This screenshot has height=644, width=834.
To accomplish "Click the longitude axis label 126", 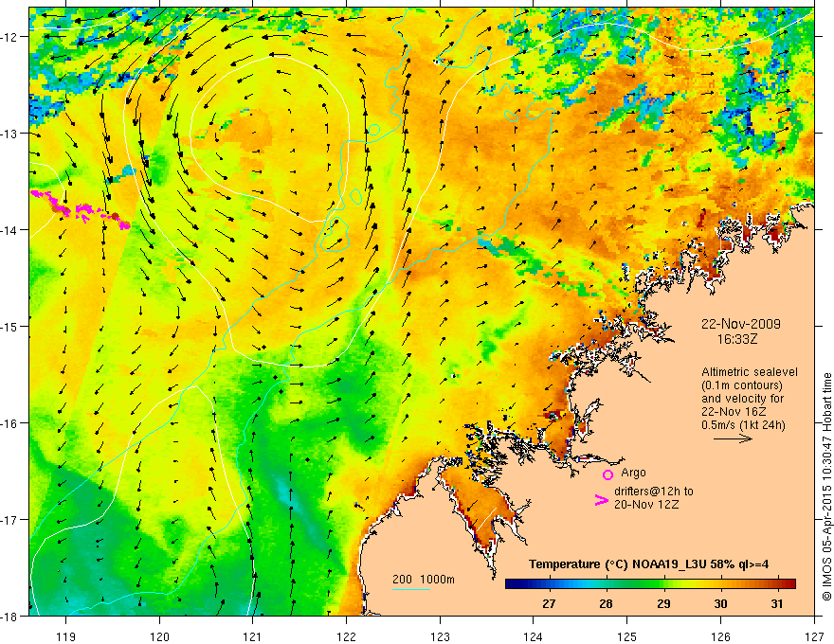I will pos(720,636).
